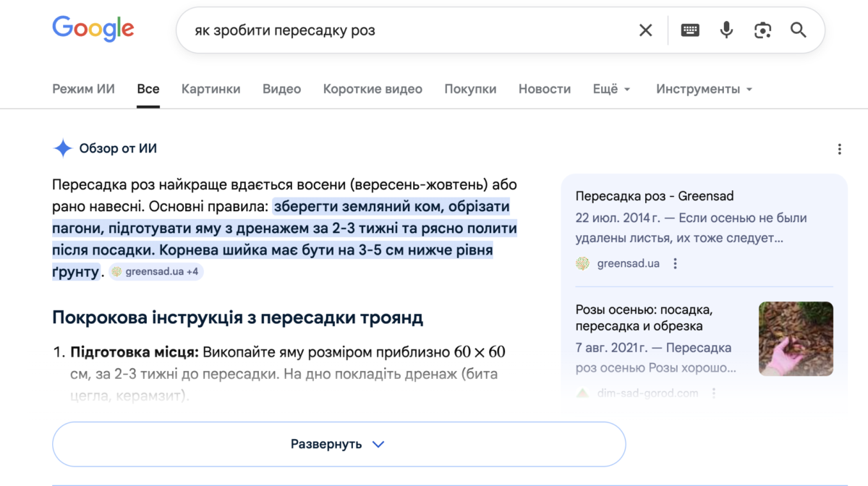Open the Короткие видео tab
The image size is (868, 486).
point(373,89)
